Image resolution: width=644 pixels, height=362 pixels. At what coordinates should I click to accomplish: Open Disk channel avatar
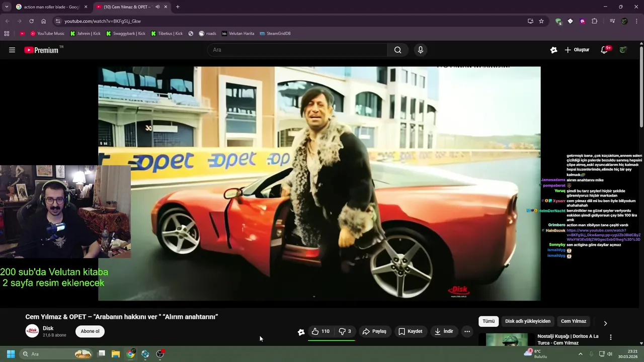(x=32, y=331)
